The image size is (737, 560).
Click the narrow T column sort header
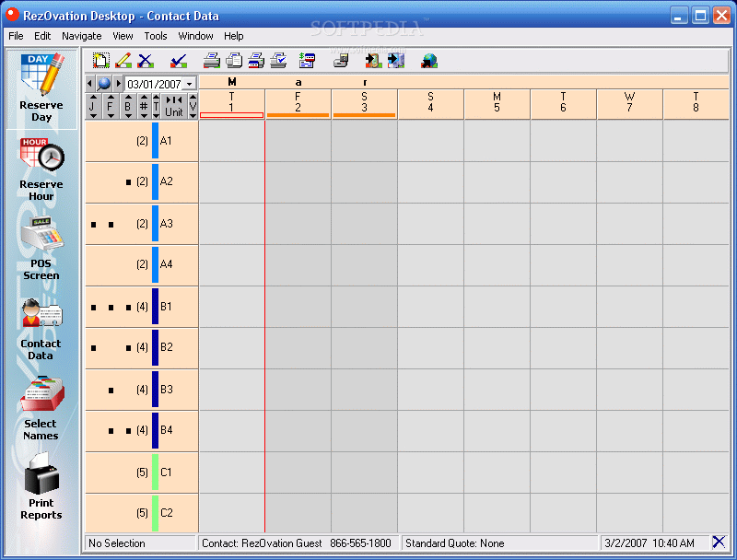[x=156, y=106]
